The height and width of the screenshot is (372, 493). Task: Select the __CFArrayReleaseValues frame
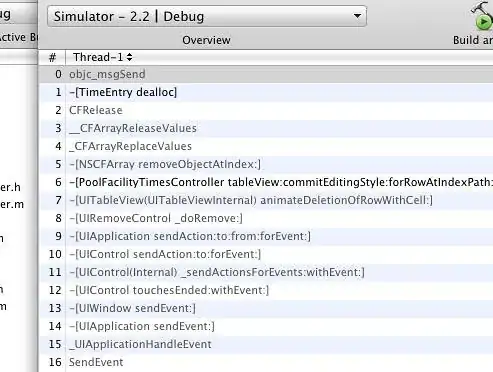266,128
